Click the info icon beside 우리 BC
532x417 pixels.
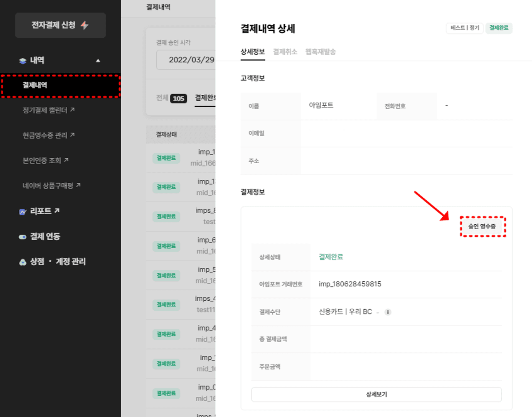[x=388, y=312]
